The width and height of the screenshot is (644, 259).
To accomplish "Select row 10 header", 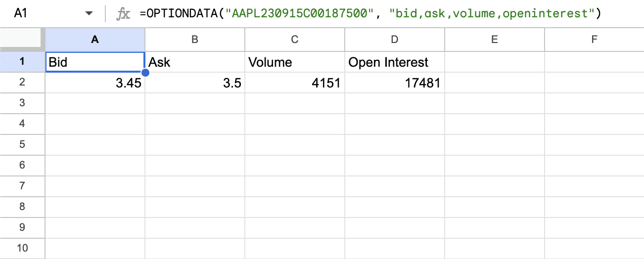I will 22,249.
